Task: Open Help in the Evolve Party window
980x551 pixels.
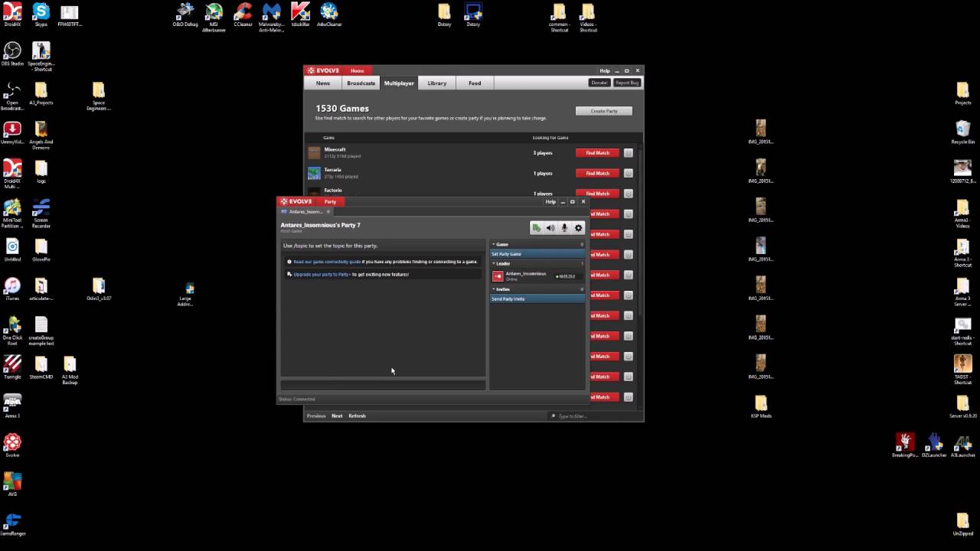Action: point(550,201)
